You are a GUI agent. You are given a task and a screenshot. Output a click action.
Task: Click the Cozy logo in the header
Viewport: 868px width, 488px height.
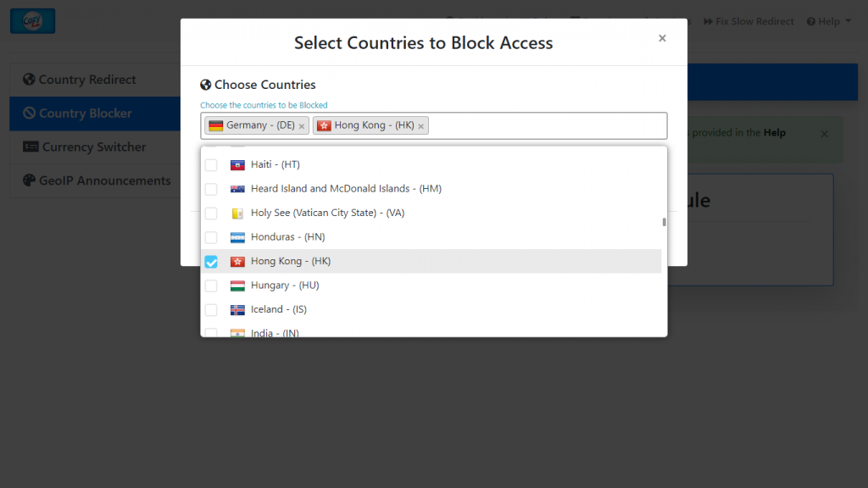pos(33,21)
